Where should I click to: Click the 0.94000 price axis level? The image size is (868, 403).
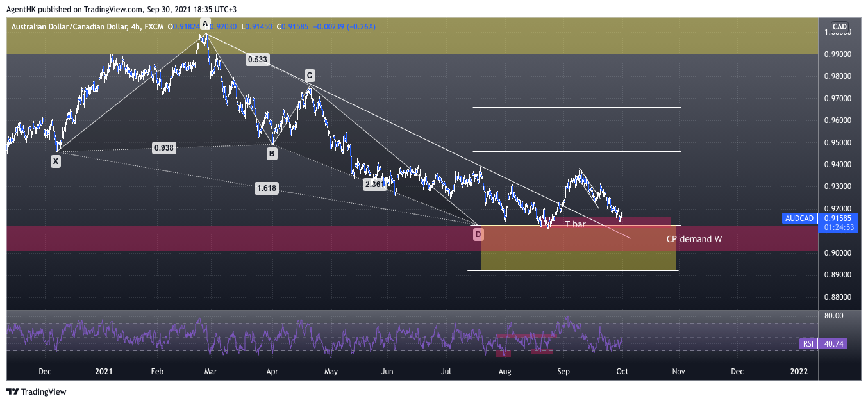click(x=837, y=165)
